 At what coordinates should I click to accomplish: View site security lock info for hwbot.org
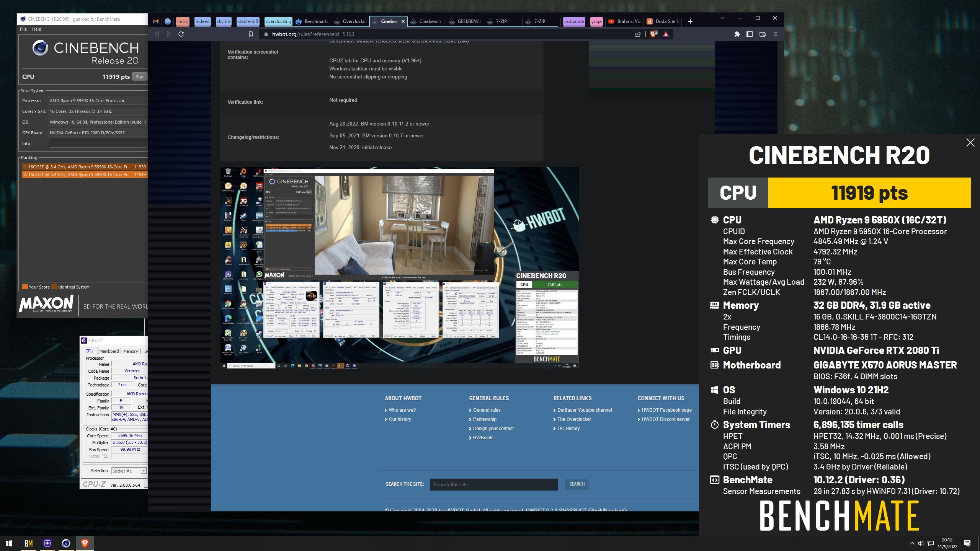(x=266, y=34)
